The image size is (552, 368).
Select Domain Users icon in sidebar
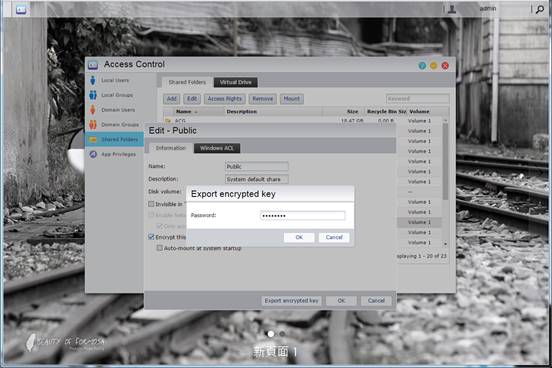pos(93,110)
